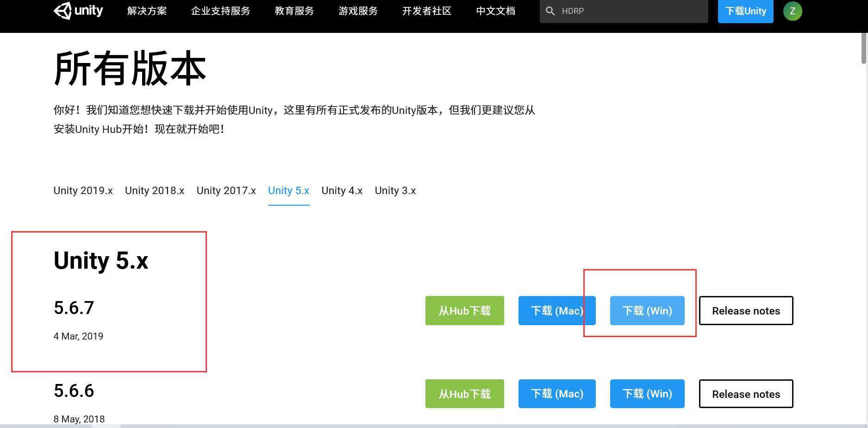Click the 下载Unity button in header
Image resolution: width=868 pixels, height=428 pixels.
click(745, 11)
